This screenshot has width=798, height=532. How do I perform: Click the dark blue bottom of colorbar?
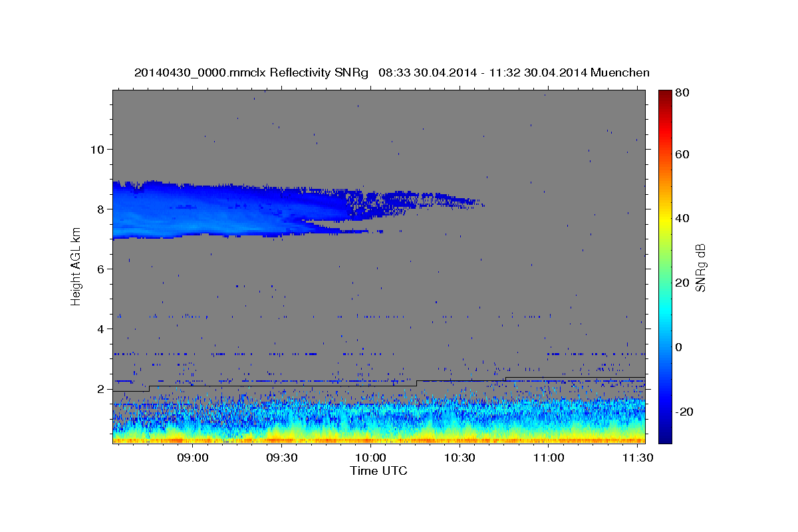[664, 436]
